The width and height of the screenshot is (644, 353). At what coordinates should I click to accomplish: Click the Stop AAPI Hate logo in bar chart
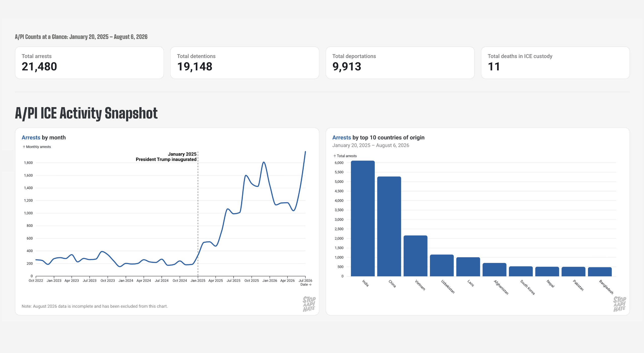pyautogui.click(x=620, y=304)
